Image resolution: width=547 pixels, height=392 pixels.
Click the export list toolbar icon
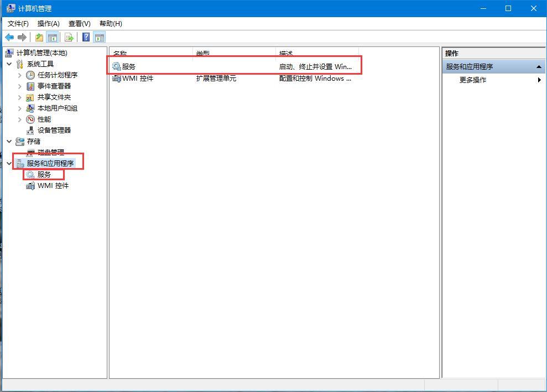pos(68,37)
